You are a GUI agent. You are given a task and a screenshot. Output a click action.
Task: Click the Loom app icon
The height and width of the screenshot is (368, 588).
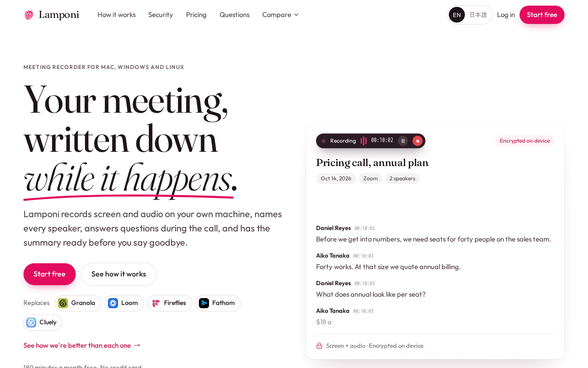point(113,303)
